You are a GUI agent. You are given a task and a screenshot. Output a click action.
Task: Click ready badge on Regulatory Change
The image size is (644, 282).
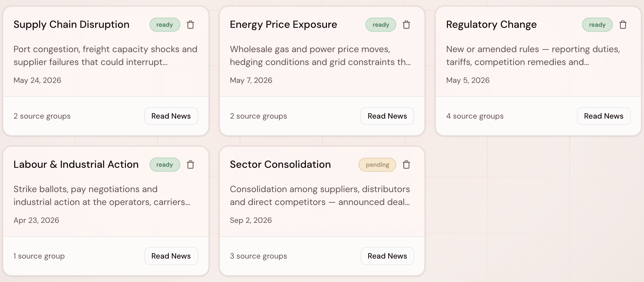click(597, 25)
